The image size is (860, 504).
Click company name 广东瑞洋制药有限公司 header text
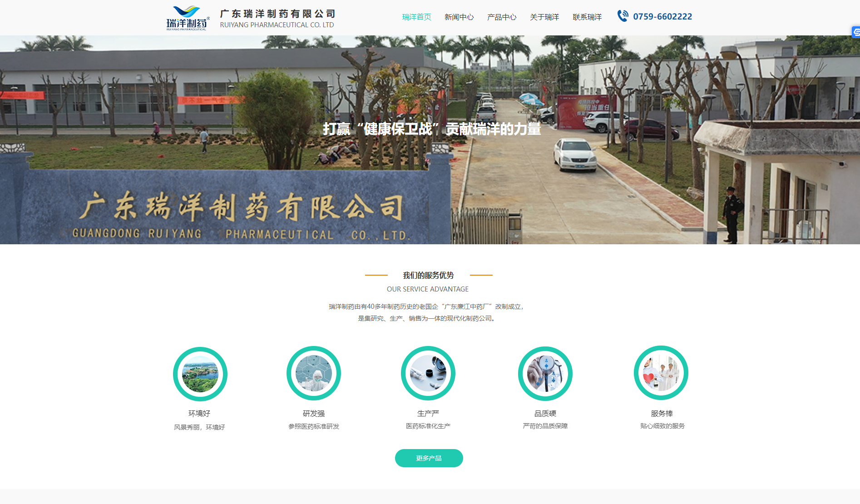277,14
